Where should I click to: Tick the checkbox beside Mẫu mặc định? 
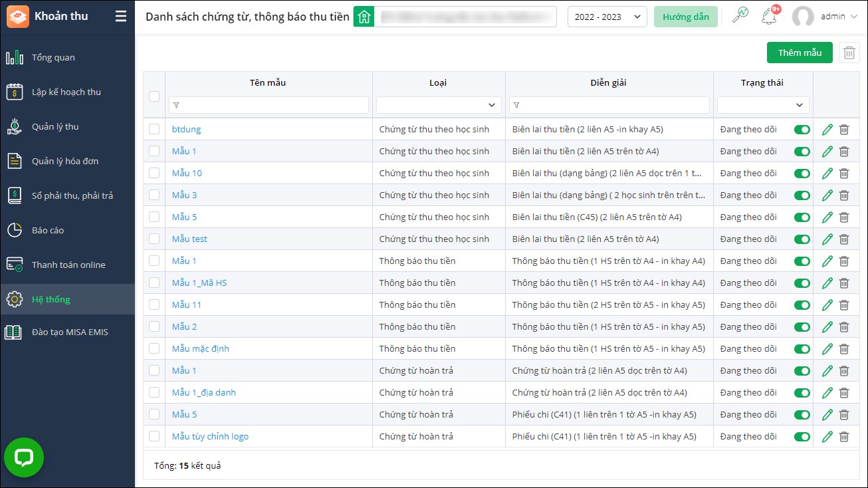point(154,348)
